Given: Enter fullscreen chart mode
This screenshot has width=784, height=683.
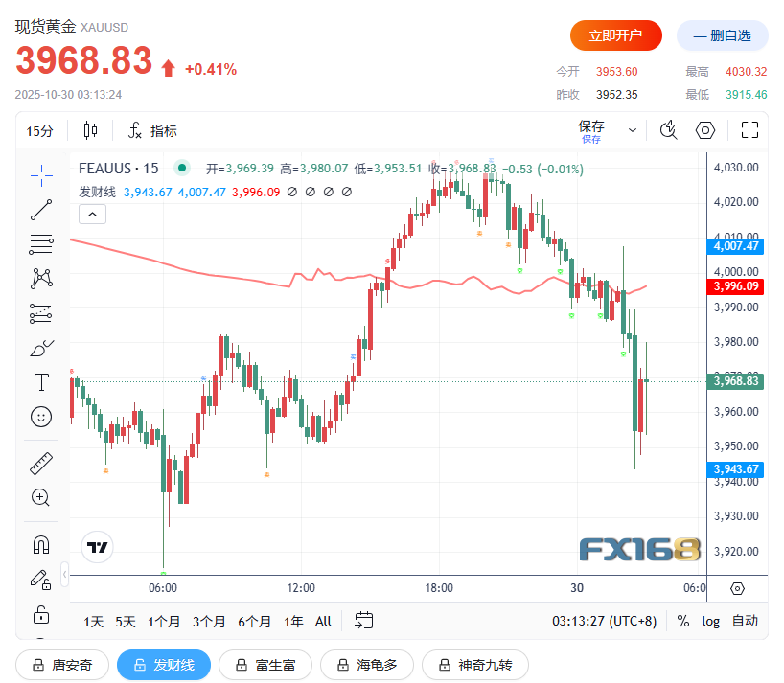Looking at the screenshot, I should point(749,130).
